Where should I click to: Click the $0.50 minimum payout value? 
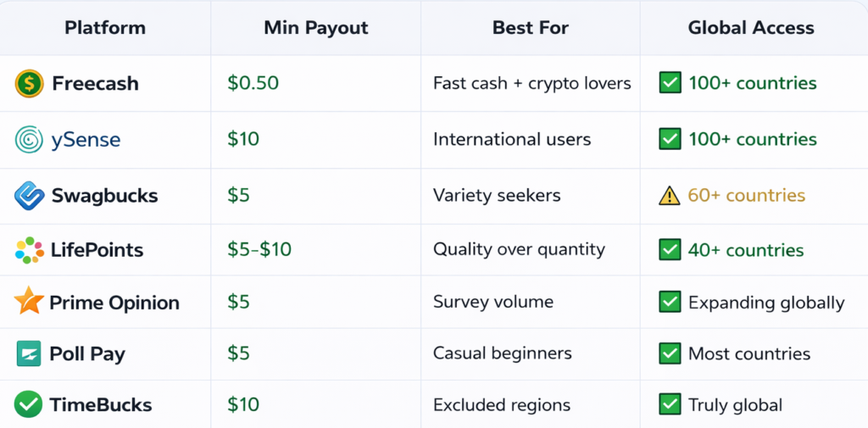pyautogui.click(x=253, y=83)
